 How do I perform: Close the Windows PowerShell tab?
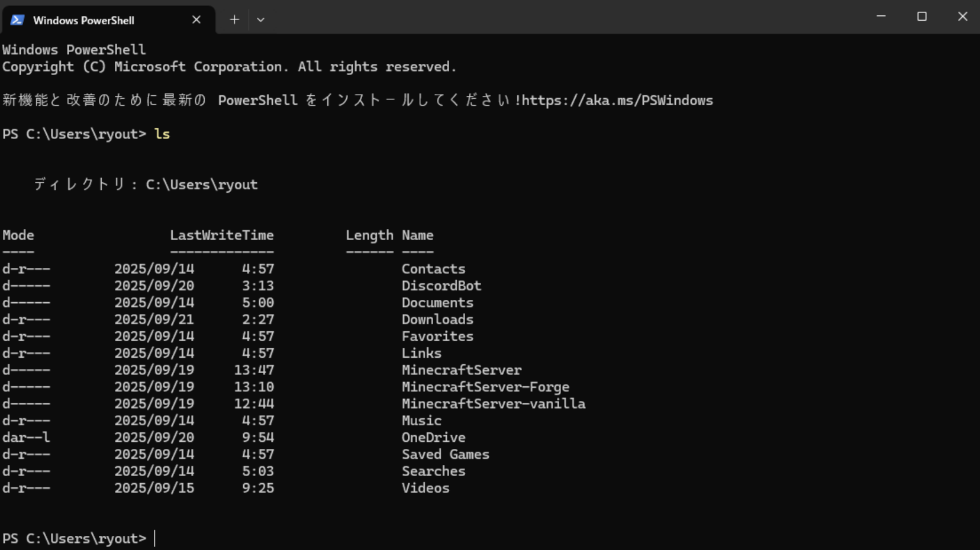pos(196,20)
